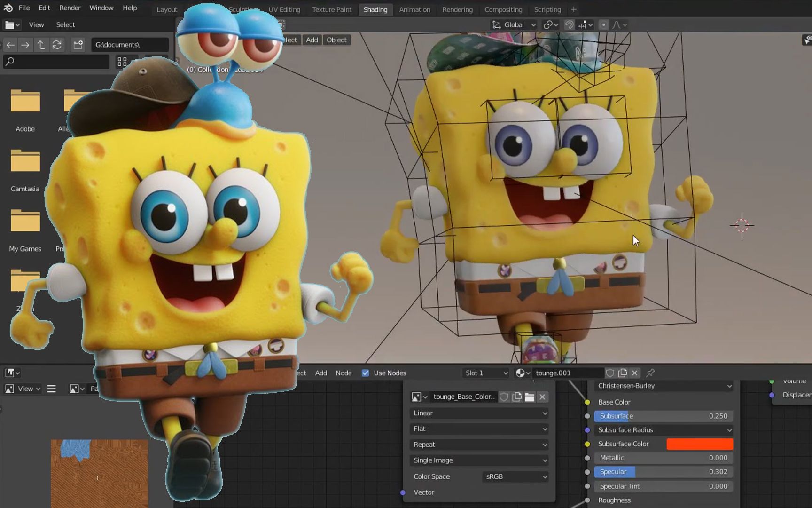Viewport: 812px width, 508px height.
Task: Open the node editor Add menu
Action: pyautogui.click(x=321, y=373)
